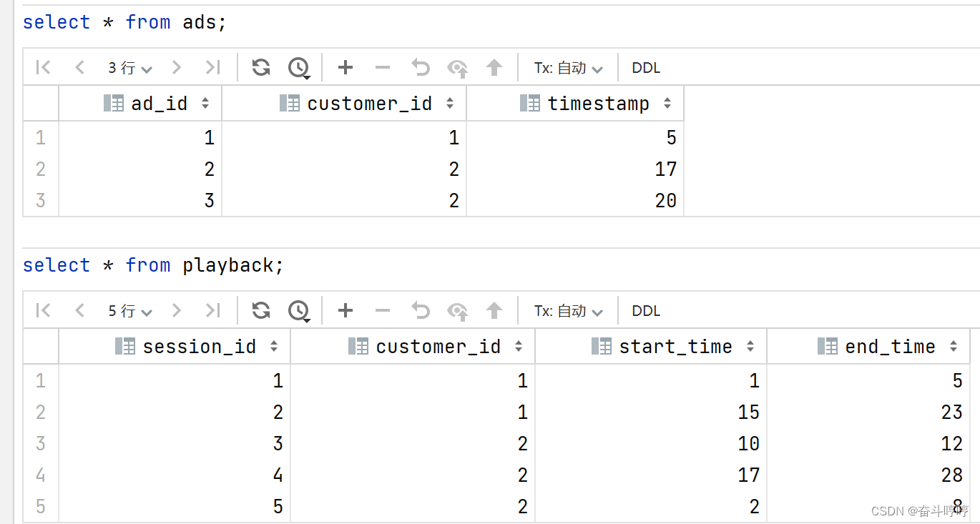Select the timestamp column header
Image resolution: width=980 pixels, height=524 pixels.
click(575, 104)
